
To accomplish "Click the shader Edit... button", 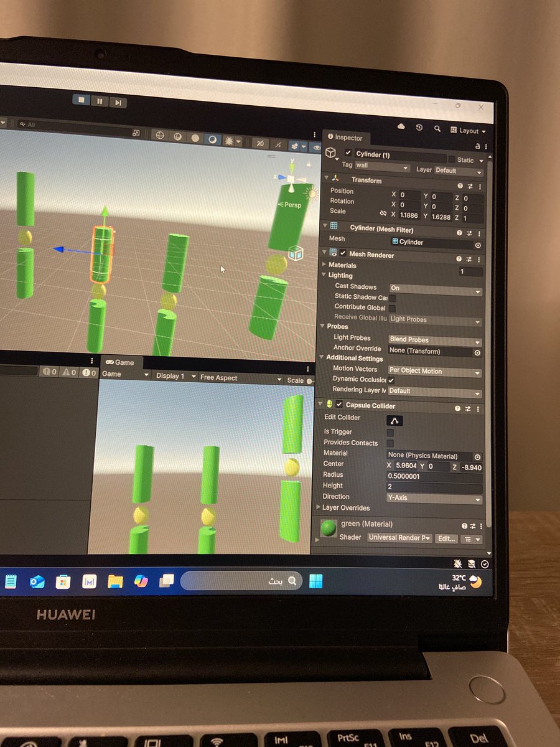I will [x=446, y=539].
